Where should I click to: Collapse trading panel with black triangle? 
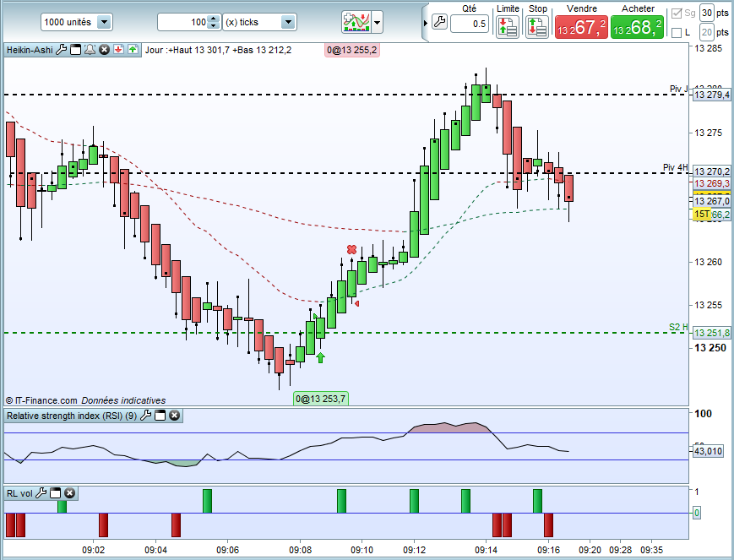click(x=426, y=23)
